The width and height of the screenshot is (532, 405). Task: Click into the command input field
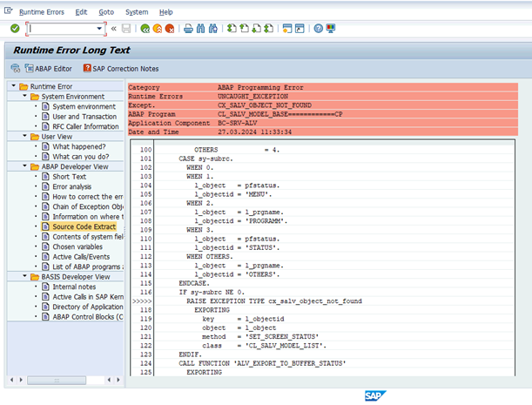[x=63, y=29]
